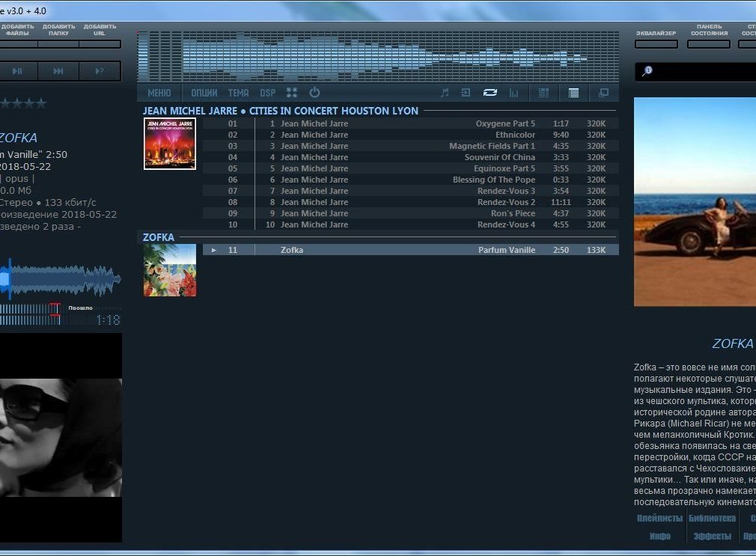Click the power icon in the toolbar
Image resolution: width=756 pixels, height=556 pixels.
[314, 93]
